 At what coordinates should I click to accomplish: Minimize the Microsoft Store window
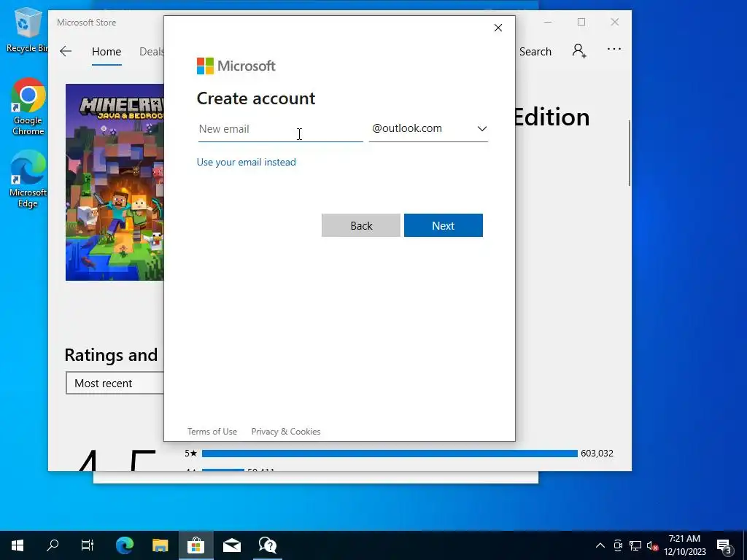tap(548, 22)
